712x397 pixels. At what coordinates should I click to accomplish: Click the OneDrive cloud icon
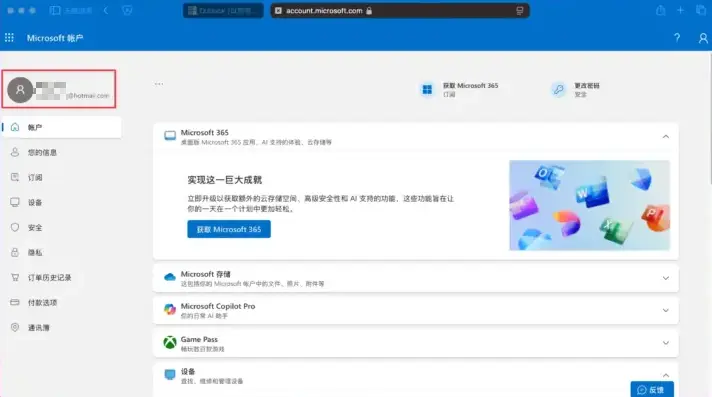point(170,277)
